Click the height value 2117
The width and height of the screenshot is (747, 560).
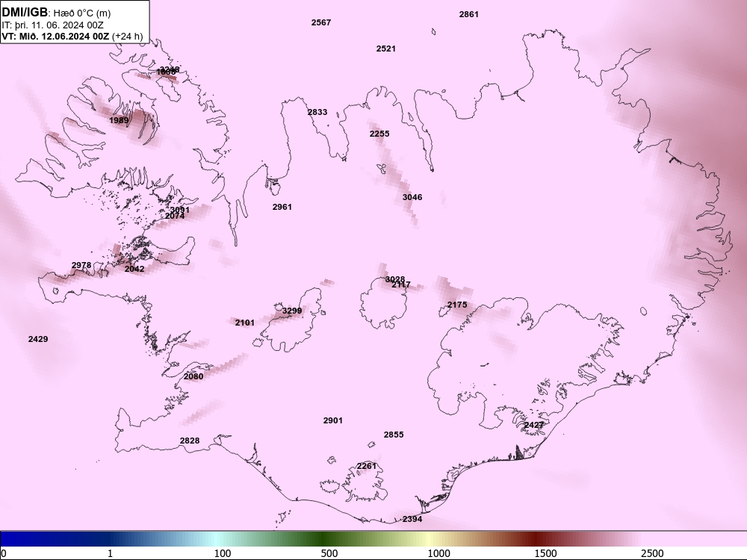click(x=401, y=284)
